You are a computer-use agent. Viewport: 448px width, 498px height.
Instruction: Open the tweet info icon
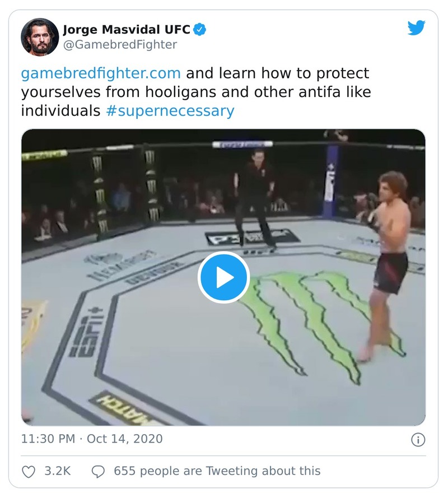[x=418, y=439]
